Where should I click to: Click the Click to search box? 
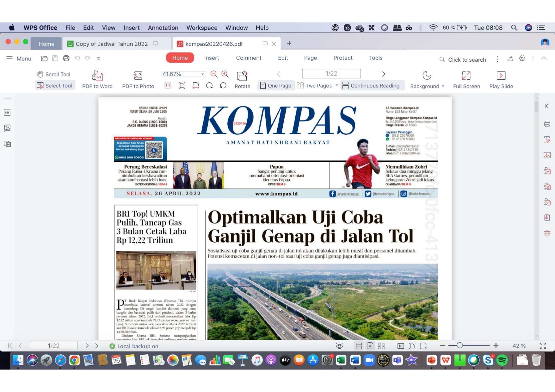click(x=463, y=59)
